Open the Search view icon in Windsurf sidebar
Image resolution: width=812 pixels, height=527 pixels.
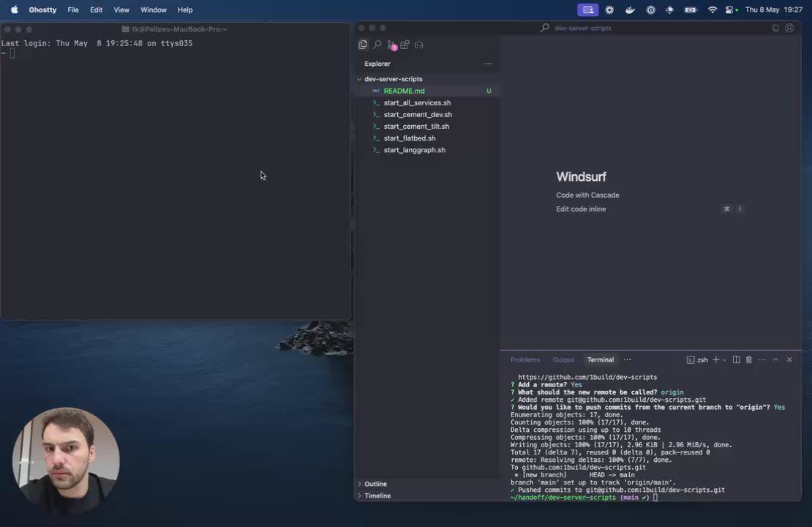coord(377,45)
